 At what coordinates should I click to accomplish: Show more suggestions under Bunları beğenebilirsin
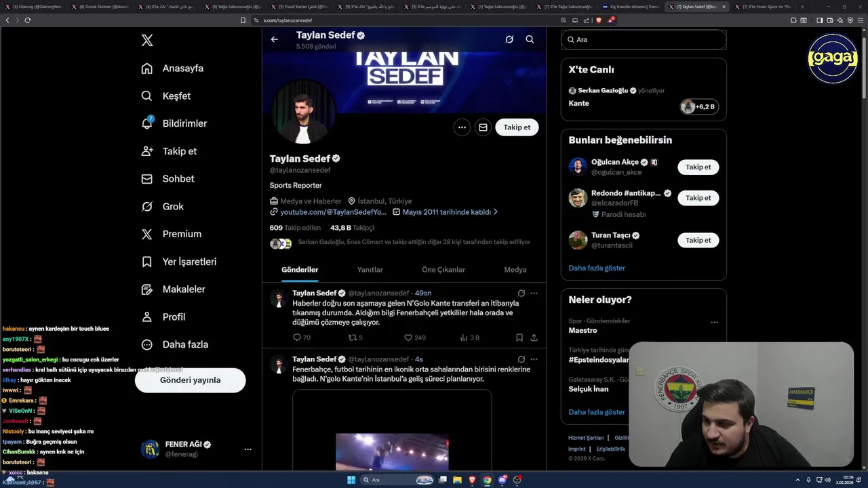(x=597, y=268)
